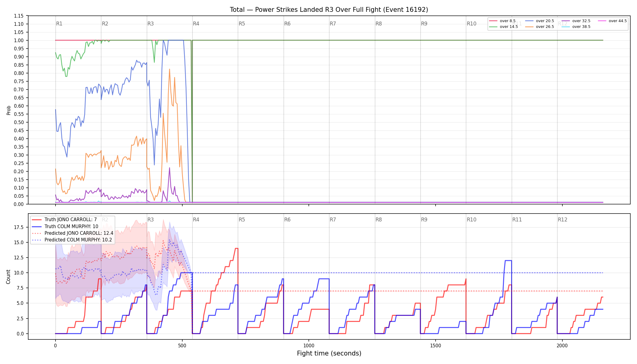Image resolution: width=637 pixels, height=364 pixels.
Task: Select 'Predicted JONO CARROLL: 12.4' legend entry
Action: click(72, 233)
